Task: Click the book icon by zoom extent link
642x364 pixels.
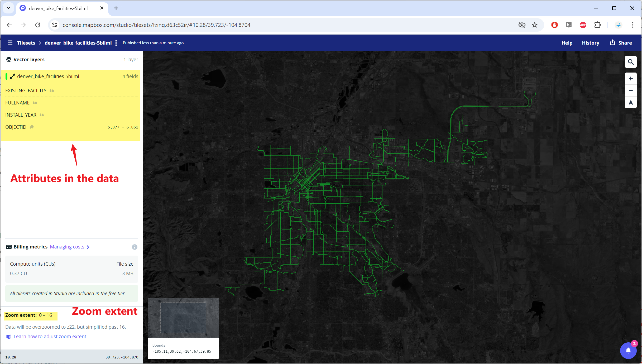Action: coord(9,337)
